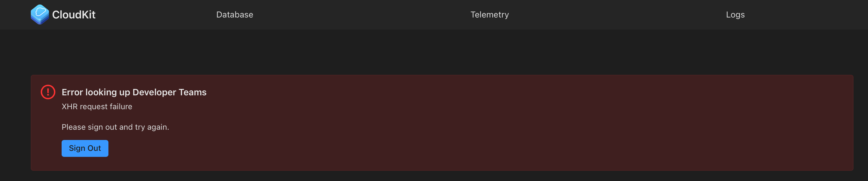Image resolution: width=868 pixels, height=181 pixels.
Task: Select the circled alert symbol in banner
Action: tap(48, 92)
